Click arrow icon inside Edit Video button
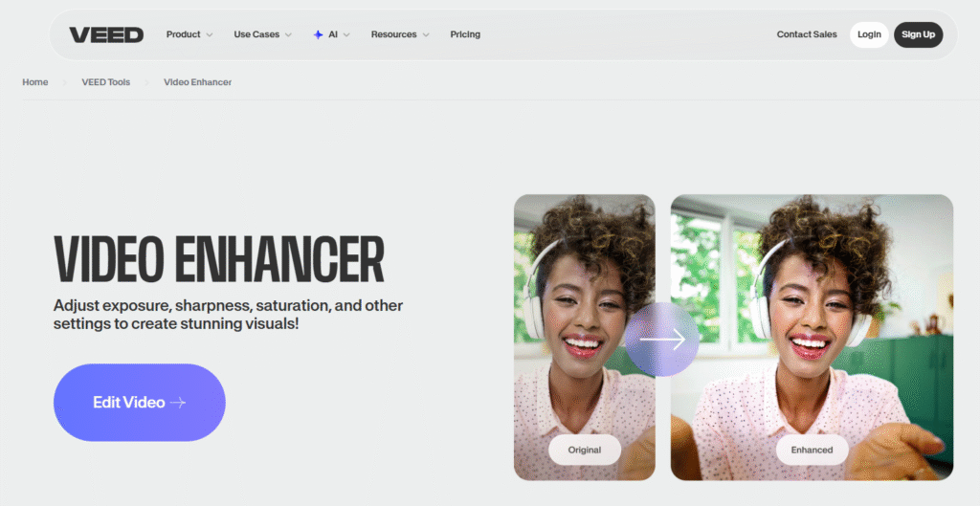Screen dimensions: 980x506 [178, 403]
